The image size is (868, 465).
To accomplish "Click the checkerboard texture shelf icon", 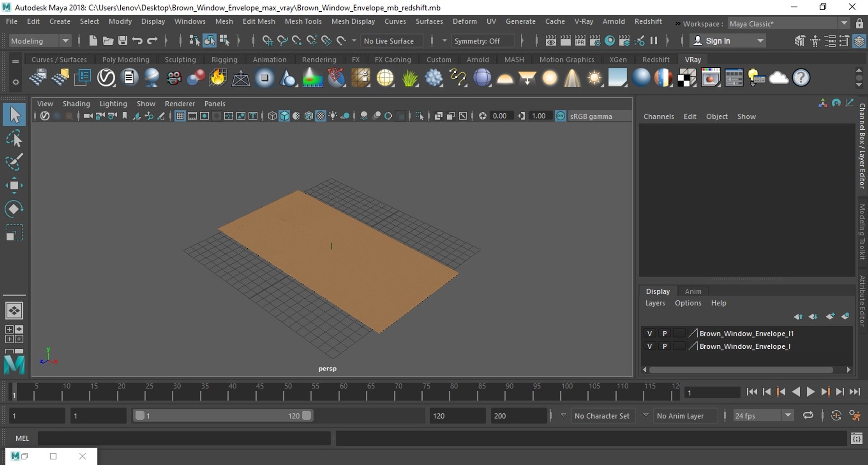I will [687, 78].
